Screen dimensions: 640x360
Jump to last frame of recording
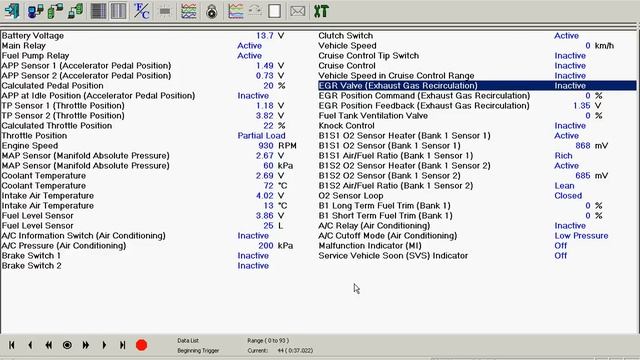pyautogui.click(x=122, y=345)
